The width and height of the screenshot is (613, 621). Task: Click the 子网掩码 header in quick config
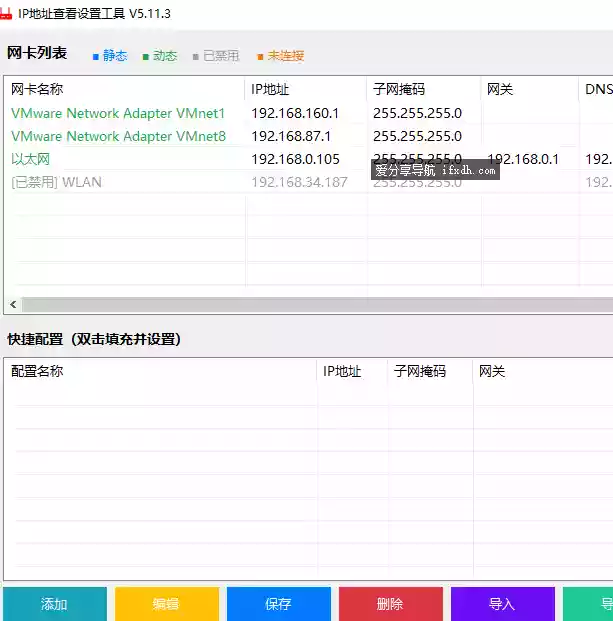(430, 371)
